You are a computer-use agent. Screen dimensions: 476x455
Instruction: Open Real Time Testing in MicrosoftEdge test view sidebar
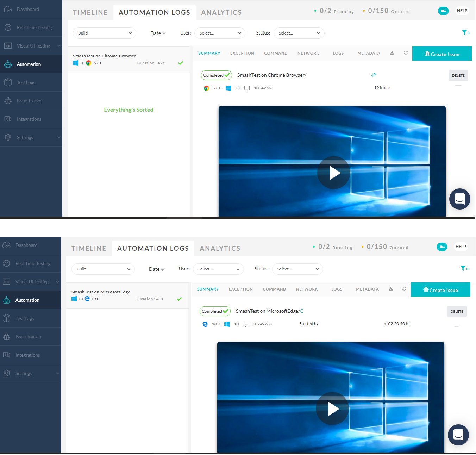coord(30,263)
